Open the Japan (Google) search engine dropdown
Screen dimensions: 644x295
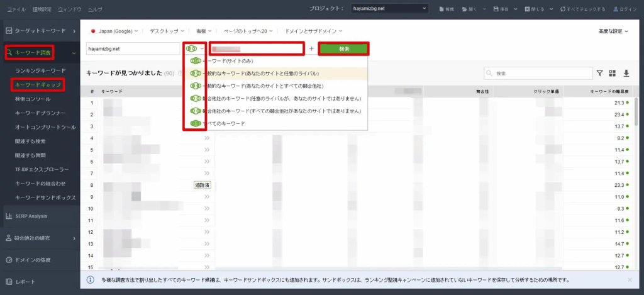pos(115,31)
